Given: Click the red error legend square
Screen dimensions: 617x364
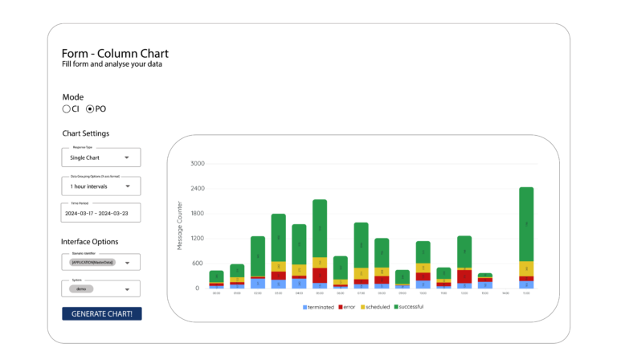Looking at the screenshot, I should coord(341,307).
